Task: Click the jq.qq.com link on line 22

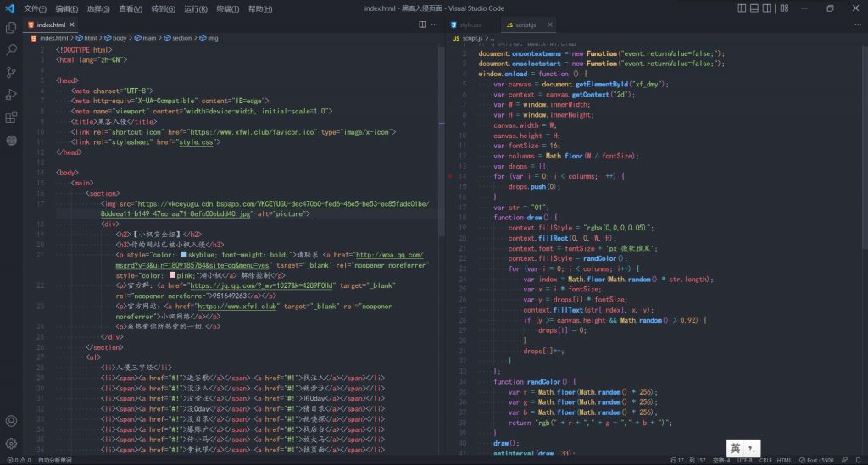Action: click(261, 285)
